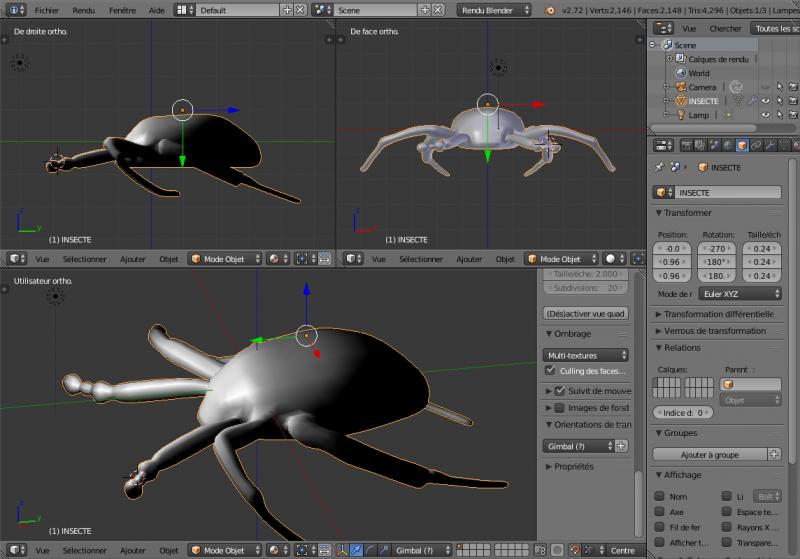Open the Euler XYZ rotation mode dropdown
Viewport: 800px width, 559px height.
click(x=739, y=294)
